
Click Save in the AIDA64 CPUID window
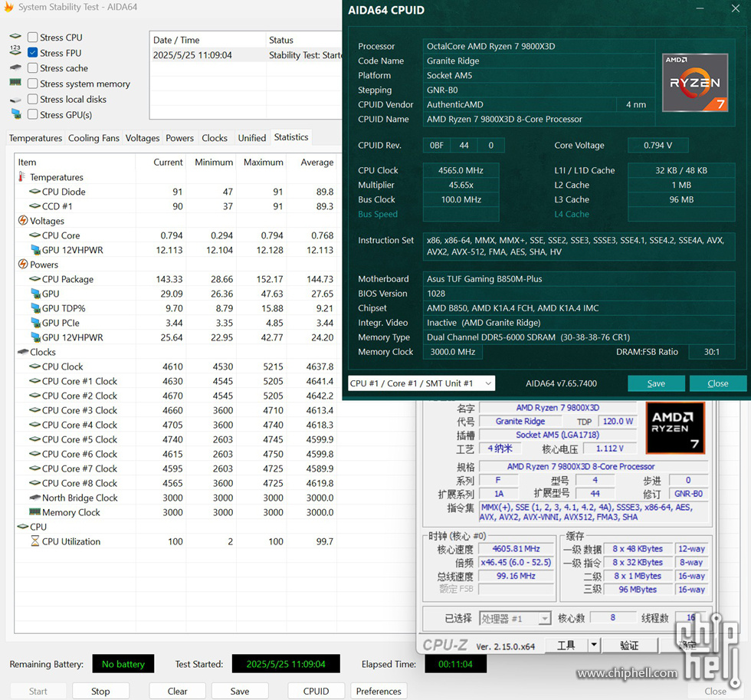(x=656, y=383)
